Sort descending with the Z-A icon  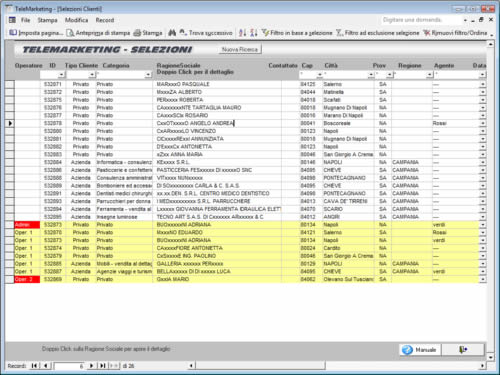[x=254, y=33]
